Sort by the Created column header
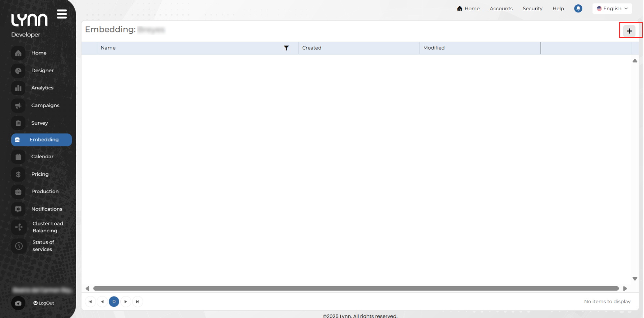The height and width of the screenshot is (318, 644). click(x=312, y=48)
